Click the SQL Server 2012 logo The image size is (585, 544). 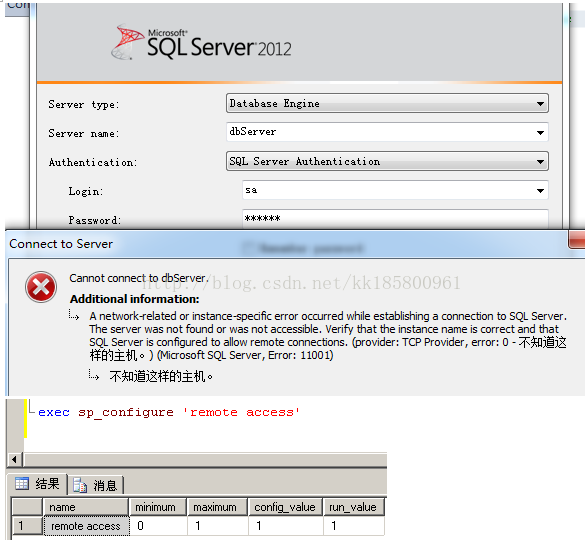coord(201,42)
